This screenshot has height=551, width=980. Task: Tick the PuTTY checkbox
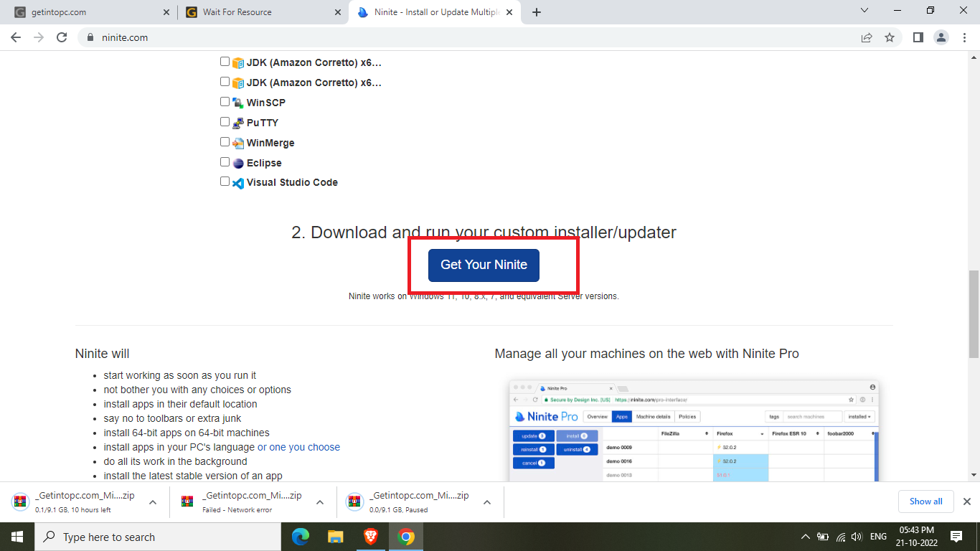click(x=225, y=122)
